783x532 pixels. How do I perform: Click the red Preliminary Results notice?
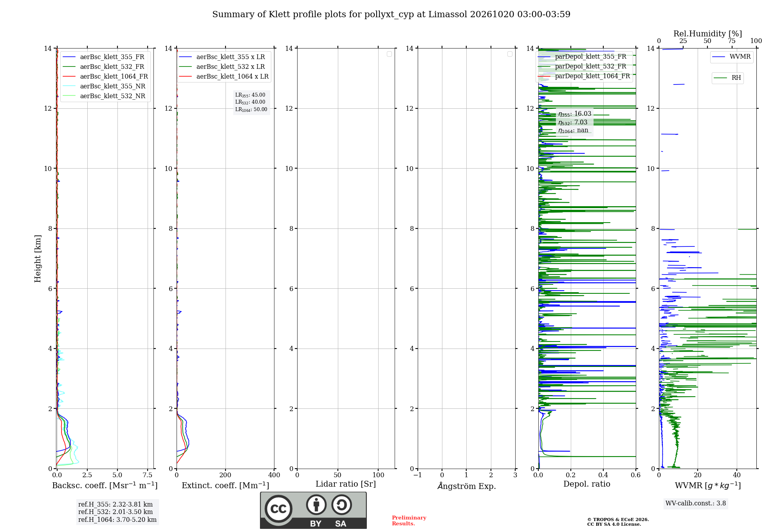[409, 521]
